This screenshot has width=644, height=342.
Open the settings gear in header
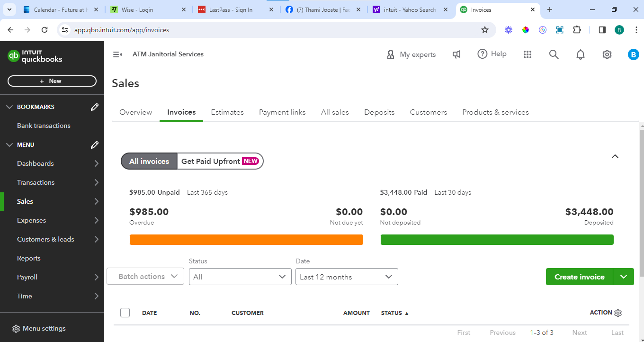(607, 54)
